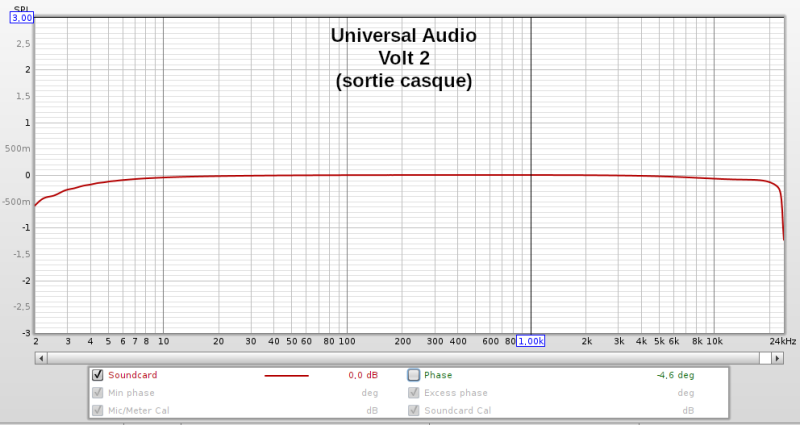Screen dimensions: 800x425
Task: Click the 10k frequency axis label
Action: click(714, 341)
